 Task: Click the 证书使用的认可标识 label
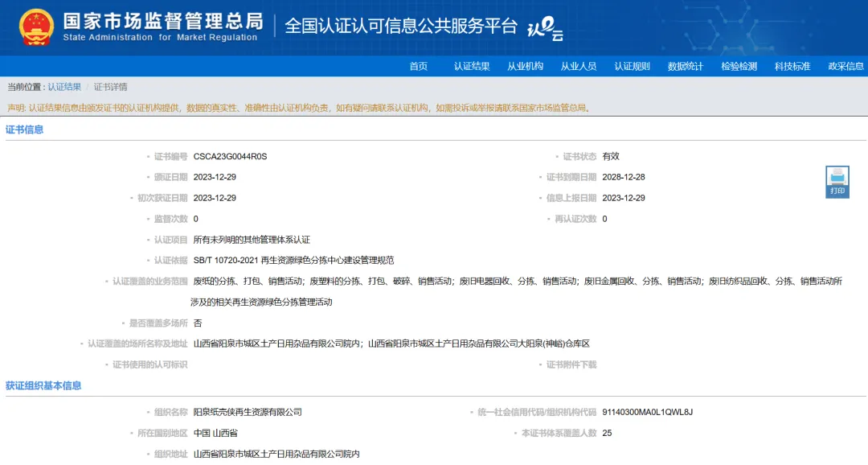(150, 364)
